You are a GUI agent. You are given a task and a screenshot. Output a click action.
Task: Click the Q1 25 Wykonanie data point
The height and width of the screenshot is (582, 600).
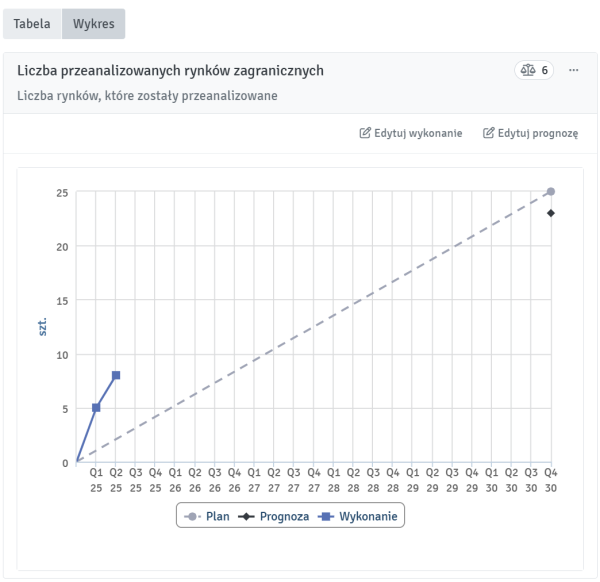pos(96,408)
